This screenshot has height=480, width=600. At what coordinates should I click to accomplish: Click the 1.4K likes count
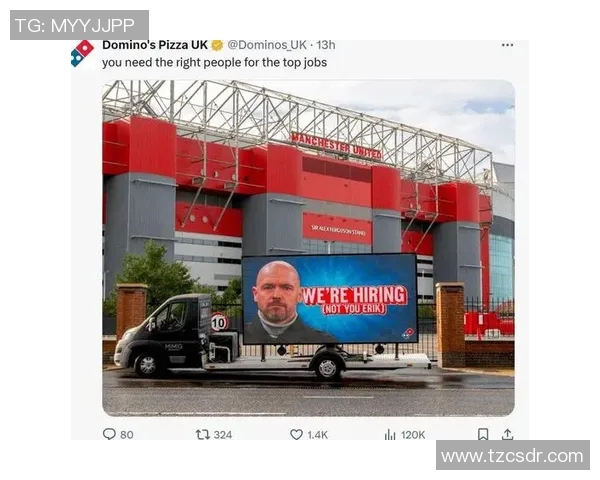318,435
